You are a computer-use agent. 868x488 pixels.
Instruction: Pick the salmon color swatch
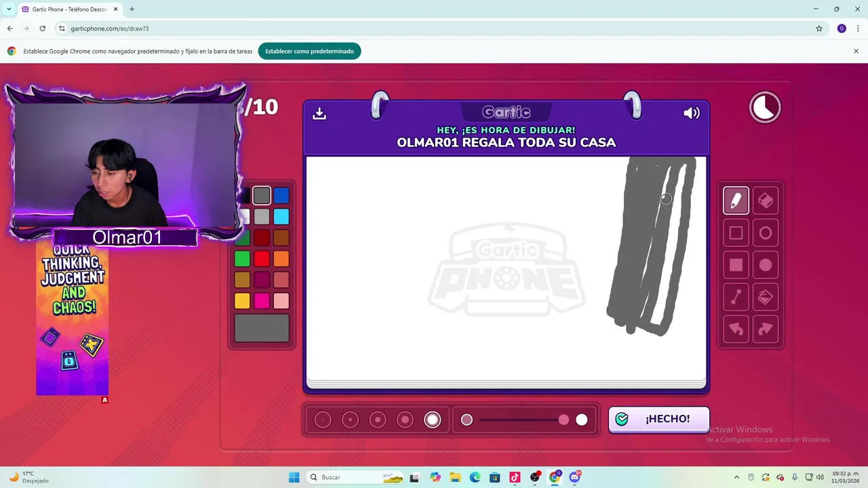click(281, 280)
